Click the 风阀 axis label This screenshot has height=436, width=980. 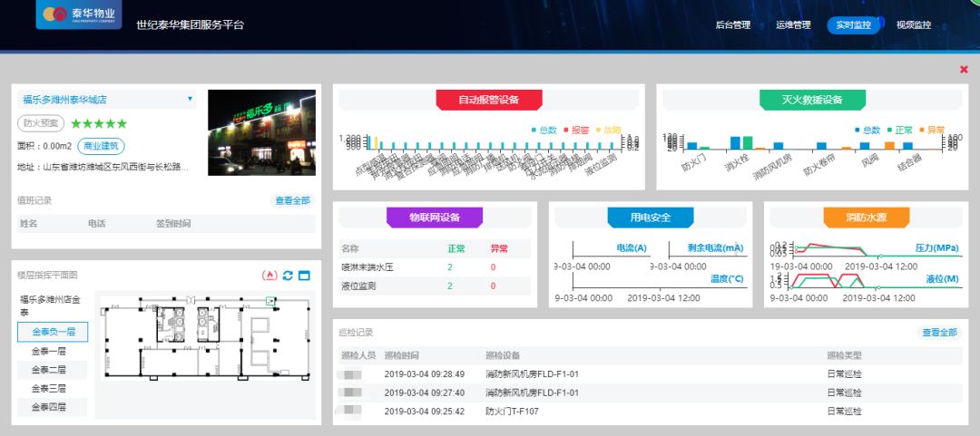point(870,161)
